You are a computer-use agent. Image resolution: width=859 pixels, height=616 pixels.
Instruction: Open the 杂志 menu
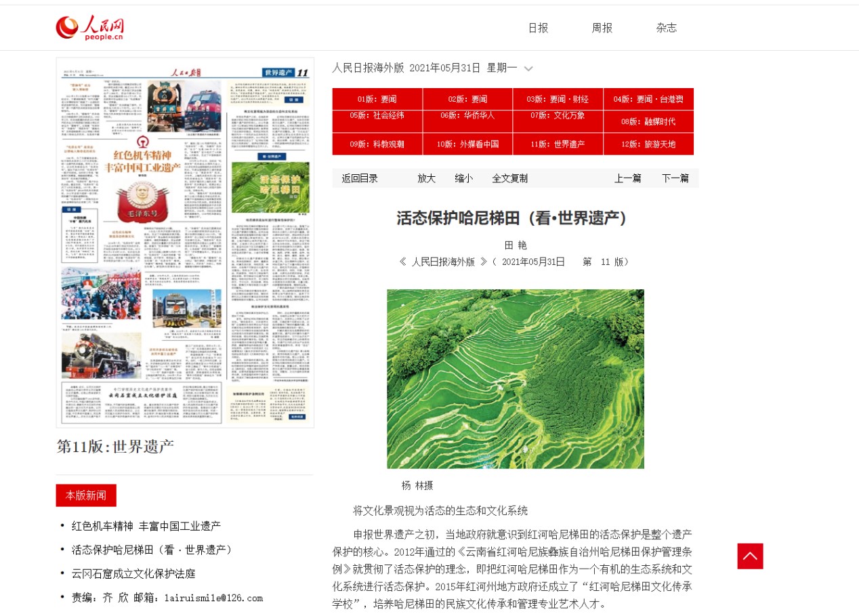(666, 28)
